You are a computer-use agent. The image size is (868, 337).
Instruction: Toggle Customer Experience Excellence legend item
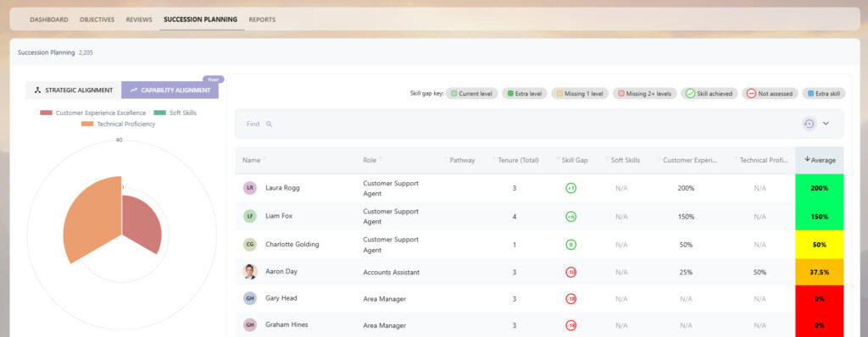pyautogui.click(x=93, y=113)
